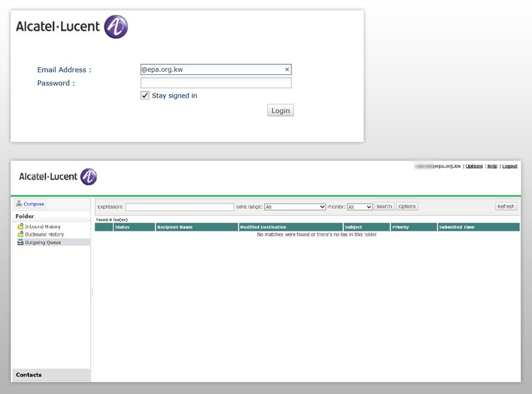Click the Options button beside Search

407,206
